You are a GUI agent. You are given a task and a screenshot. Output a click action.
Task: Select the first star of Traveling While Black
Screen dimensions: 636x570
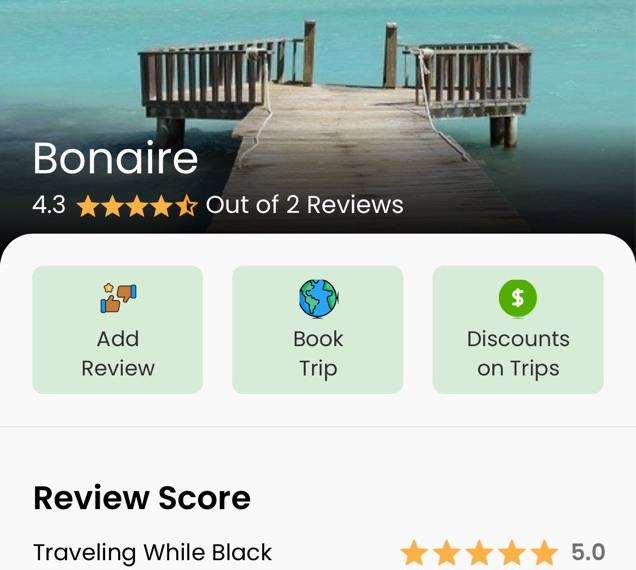tap(414, 552)
